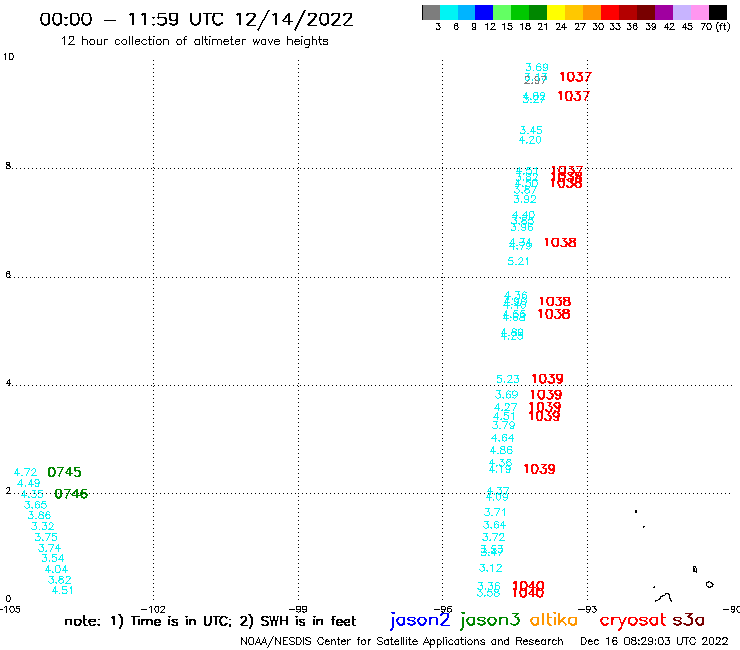Click the '00:00 – 11:59 UTC 12/14/2022' title
The height and width of the screenshot is (650, 740).
point(196,19)
